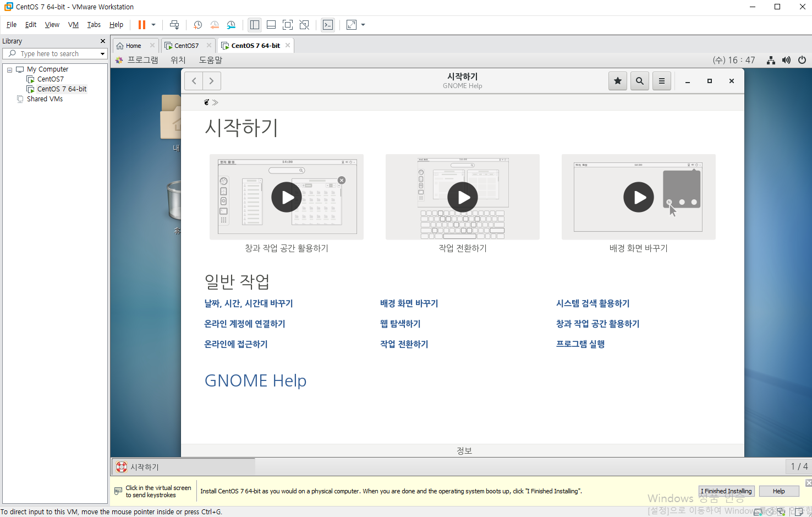Open the power icon in GNOME panel
Image resolution: width=812 pixels, height=517 pixels.
coord(802,60)
